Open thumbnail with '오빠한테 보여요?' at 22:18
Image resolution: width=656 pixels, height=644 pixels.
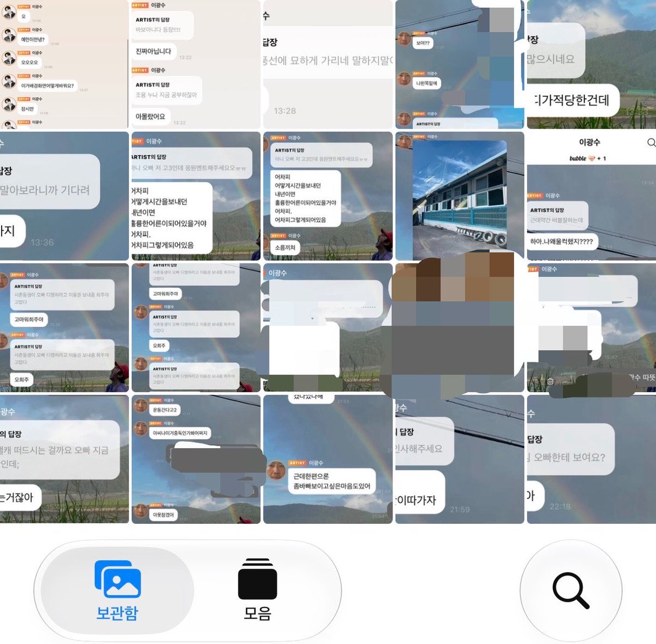(591, 459)
